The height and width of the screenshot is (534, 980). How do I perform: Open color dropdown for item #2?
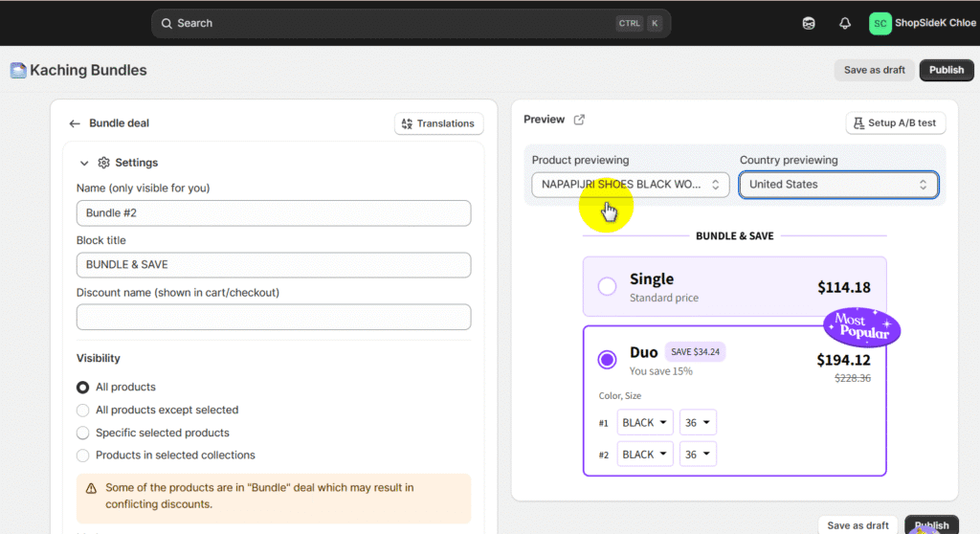coord(644,455)
